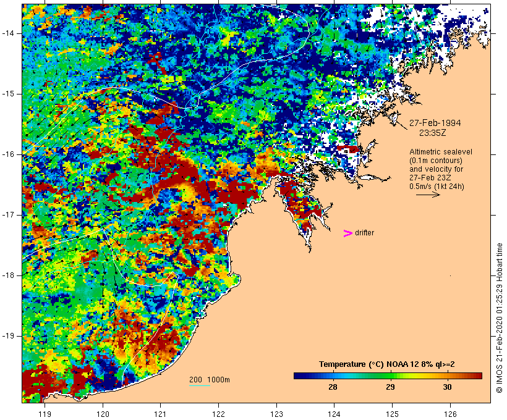Click the longitude axis label '125'
The height and width of the screenshot is (420, 507).
click(392, 414)
